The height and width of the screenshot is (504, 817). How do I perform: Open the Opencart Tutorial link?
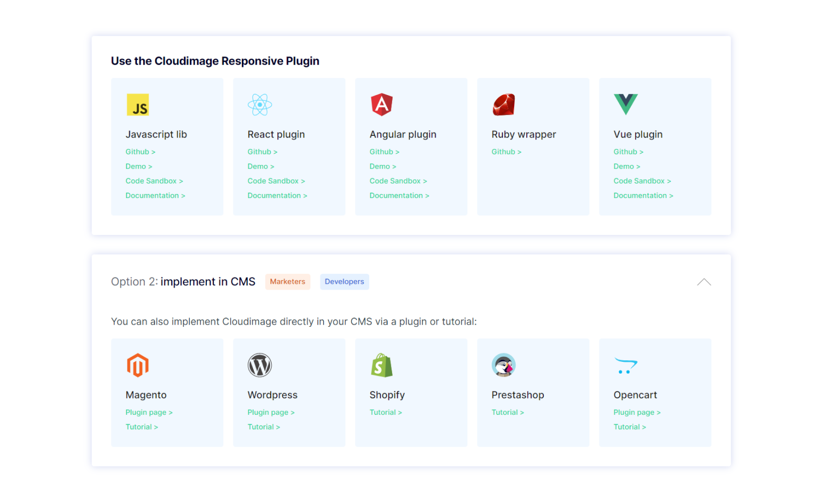pos(630,427)
